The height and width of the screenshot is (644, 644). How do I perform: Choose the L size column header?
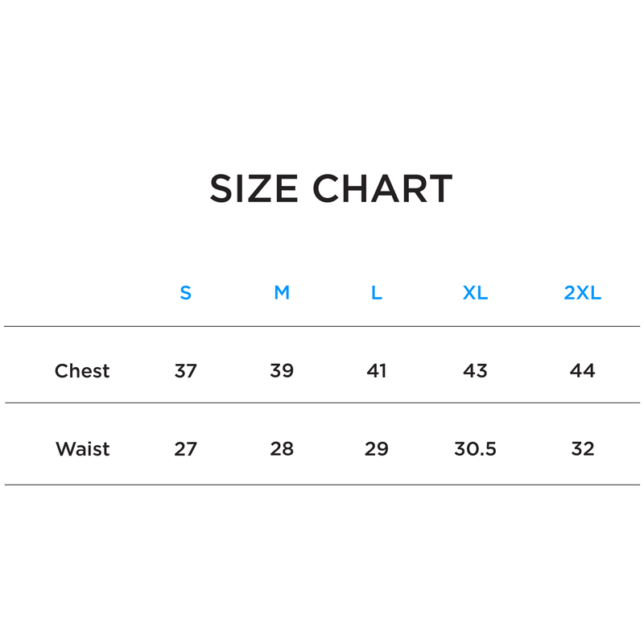[x=376, y=293]
